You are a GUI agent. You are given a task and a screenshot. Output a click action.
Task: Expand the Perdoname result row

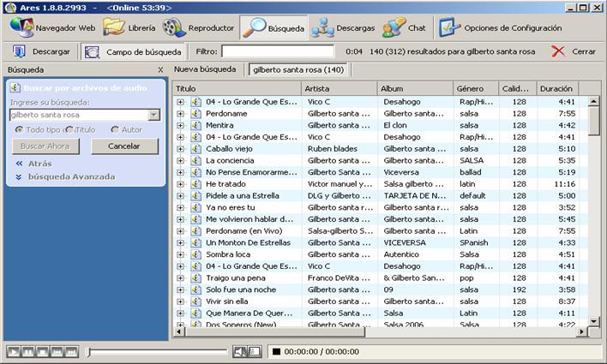click(x=180, y=114)
